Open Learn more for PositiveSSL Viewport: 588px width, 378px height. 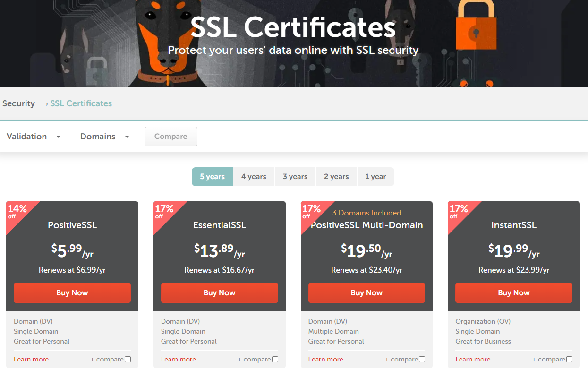pyautogui.click(x=31, y=359)
